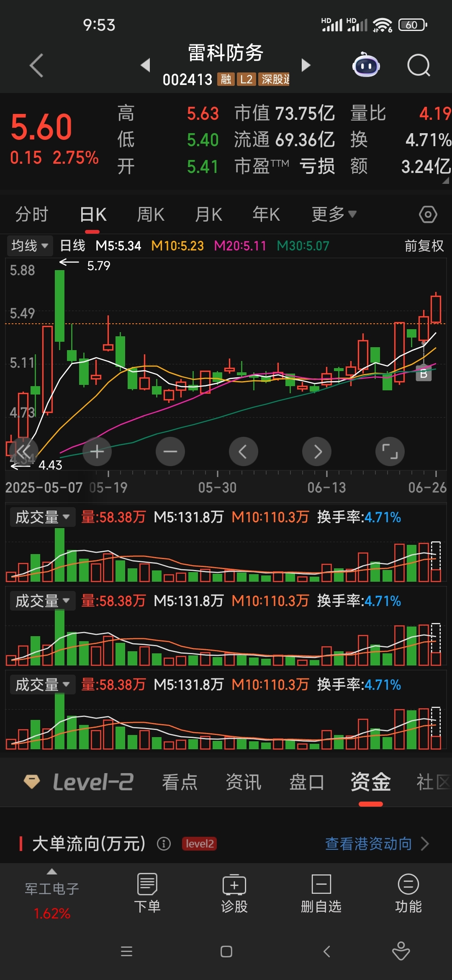Open second 成交量 indicator dropdown

(42, 601)
